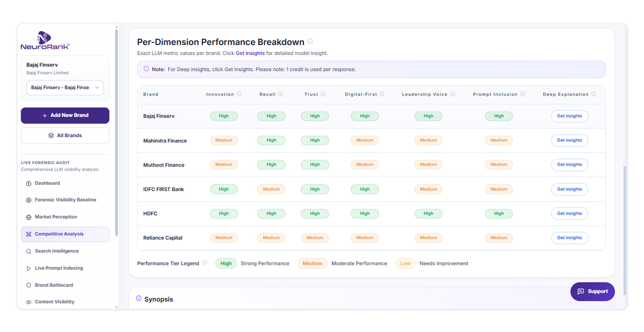
Task: Show Innovation column info tooltip icon
Action: coord(239,94)
